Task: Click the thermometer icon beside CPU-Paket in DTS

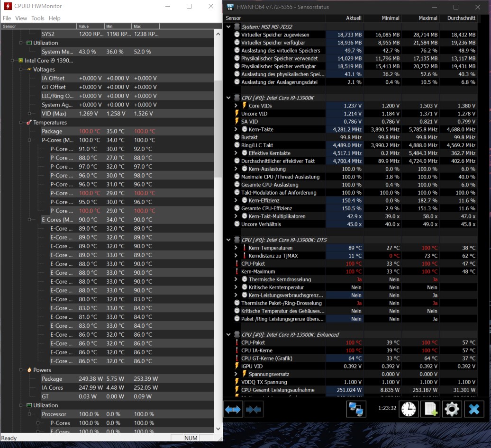Action: pyautogui.click(x=237, y=263)
